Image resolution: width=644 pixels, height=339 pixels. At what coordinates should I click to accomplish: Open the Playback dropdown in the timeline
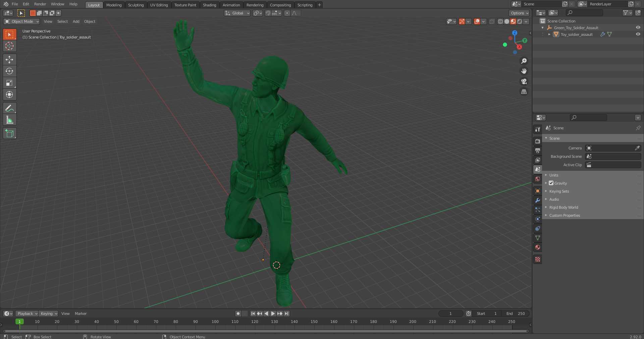[27, 314]
